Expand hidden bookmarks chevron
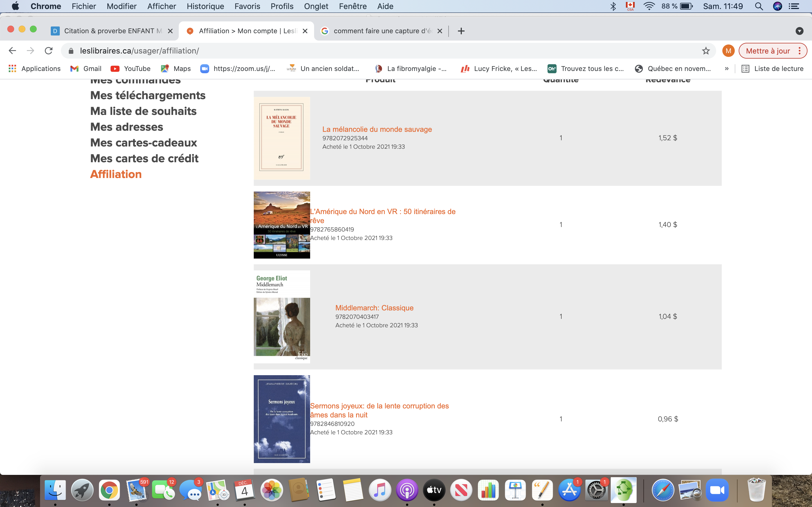This screenshot has height=507, width=812. (x=727, y=68)
